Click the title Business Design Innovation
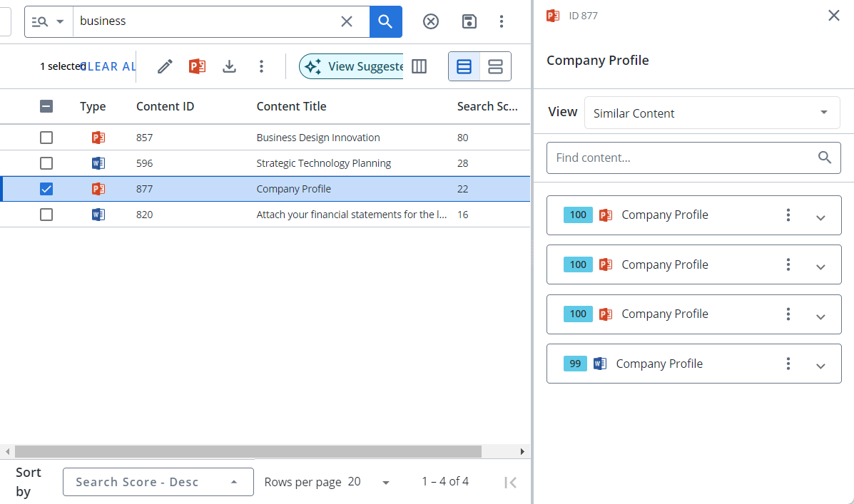 click(x=318, y=138)
